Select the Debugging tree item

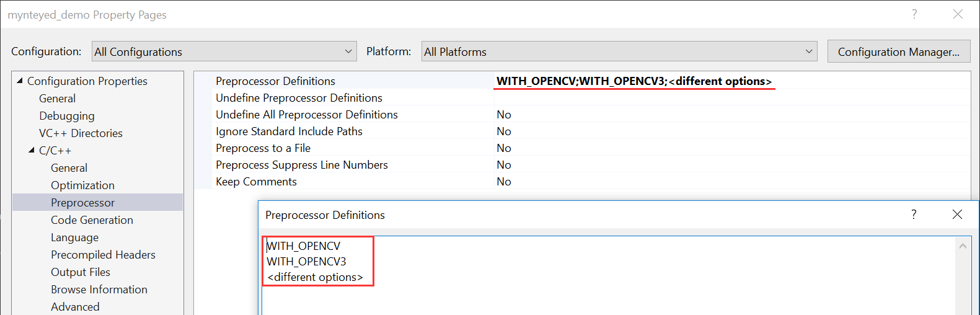point(67,116)
